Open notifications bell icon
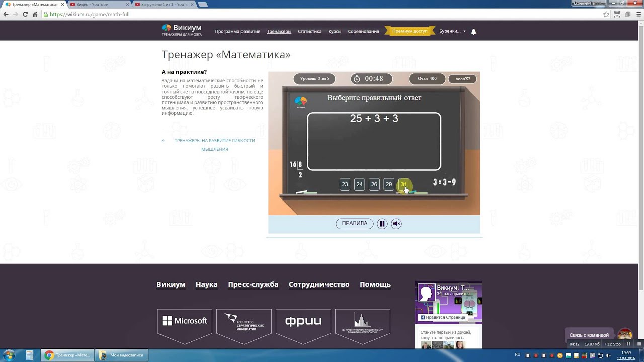The height and width of the screenshot is (362, 644). click(x=473, y=31)
